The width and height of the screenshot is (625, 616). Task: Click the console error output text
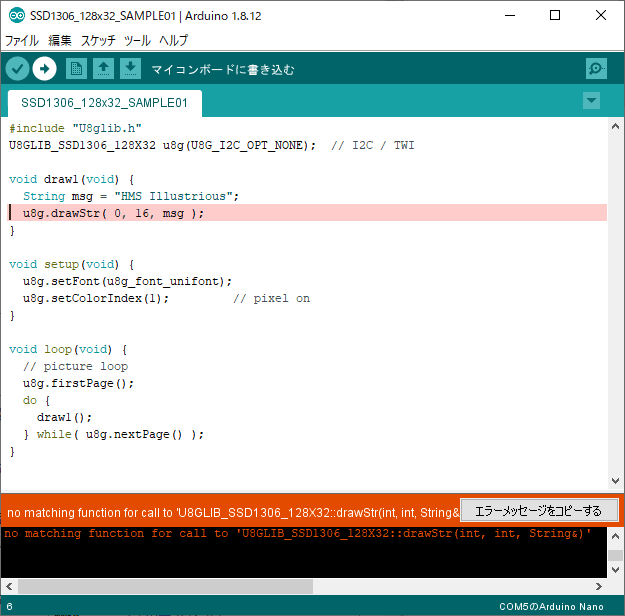[x=298, y=533]
